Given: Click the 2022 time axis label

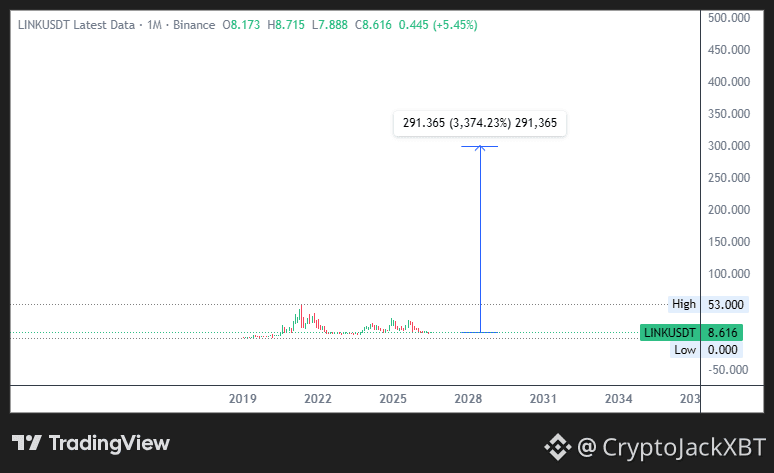Looking at the screenshot, I should click(x=317, y=399).
